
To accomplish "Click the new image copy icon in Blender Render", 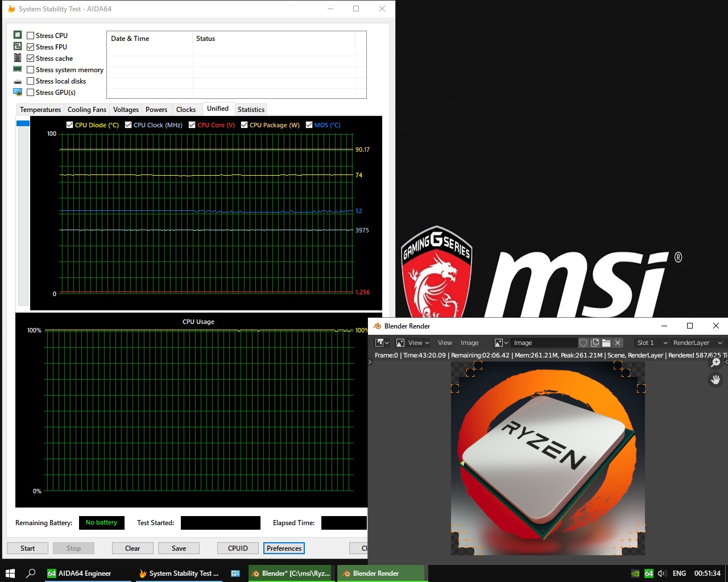I will 595,343.
